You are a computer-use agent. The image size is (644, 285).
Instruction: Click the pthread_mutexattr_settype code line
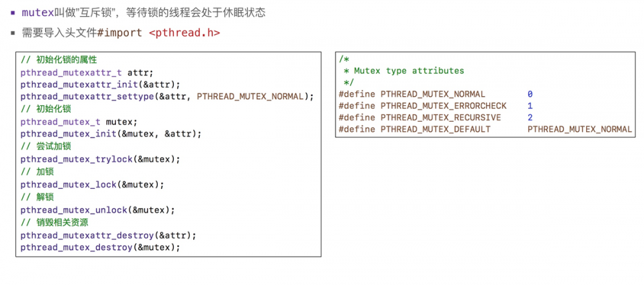tap(167, 96)
